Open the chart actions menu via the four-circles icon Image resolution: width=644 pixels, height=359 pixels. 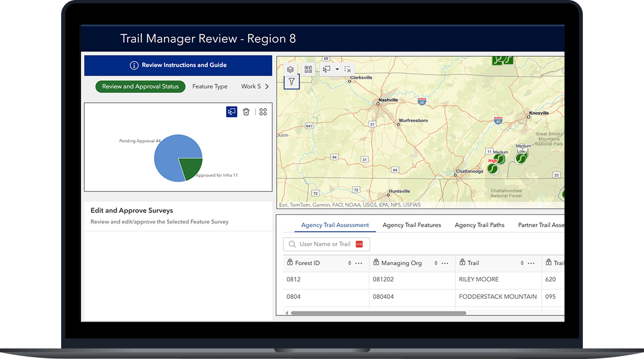pos(262,111)
